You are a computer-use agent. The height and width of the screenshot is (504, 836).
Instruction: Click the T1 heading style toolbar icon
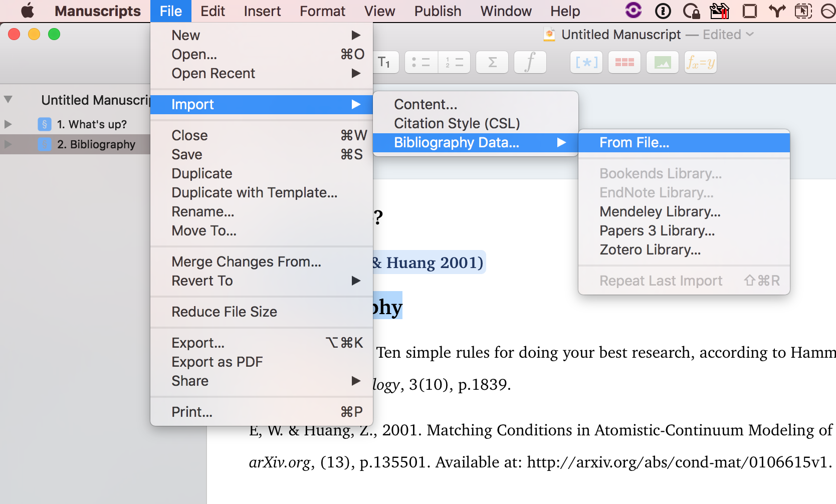[x=385, y=63]
